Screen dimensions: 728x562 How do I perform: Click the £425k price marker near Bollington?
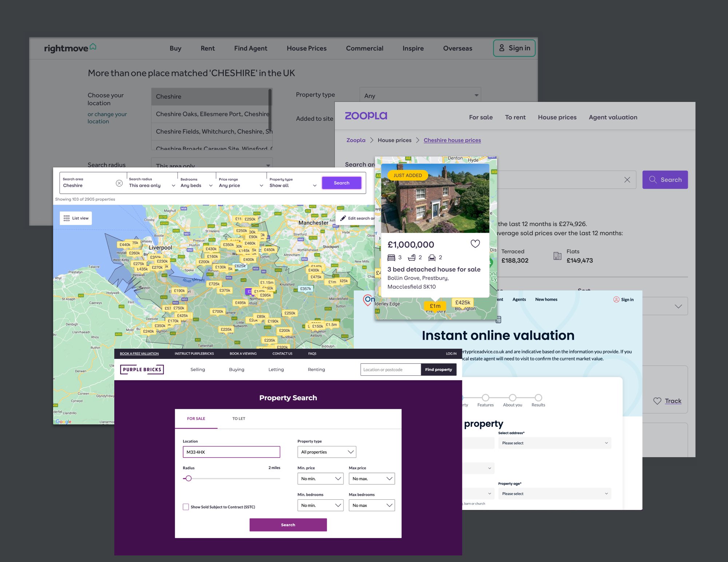463,302
